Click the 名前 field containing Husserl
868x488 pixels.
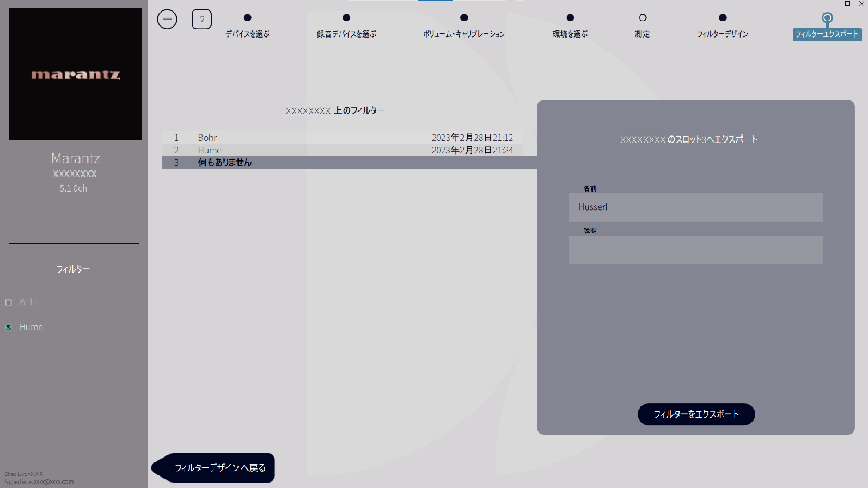(696, 207)
